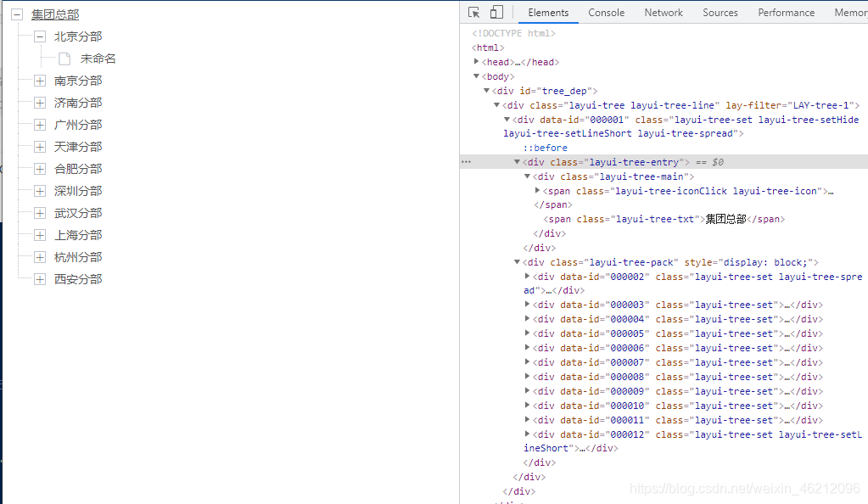Viewport: 868px width, 504px height.
Task: Select the 合肥分部 tree label
Action: [x=78, y=169]
